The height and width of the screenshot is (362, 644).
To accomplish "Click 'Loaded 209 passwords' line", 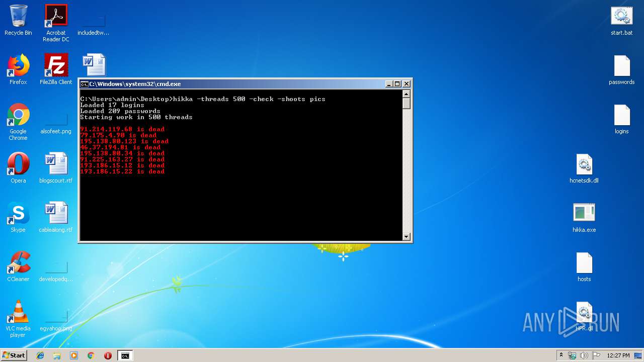I will point(120,111).
